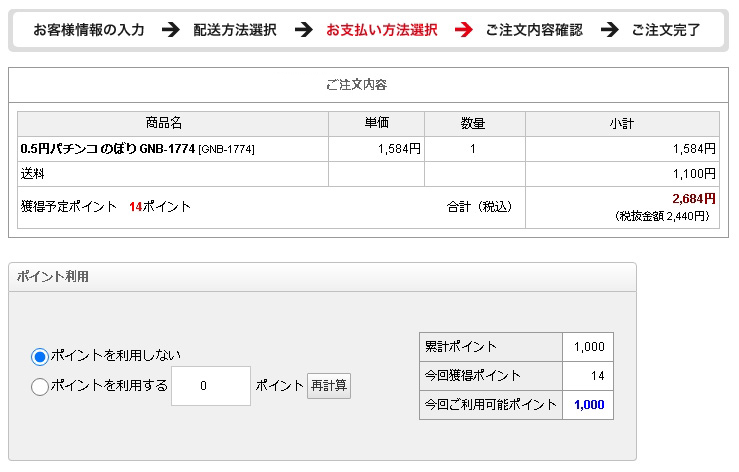Click the arrow before ご注文完了

click(x=609, y=30)
